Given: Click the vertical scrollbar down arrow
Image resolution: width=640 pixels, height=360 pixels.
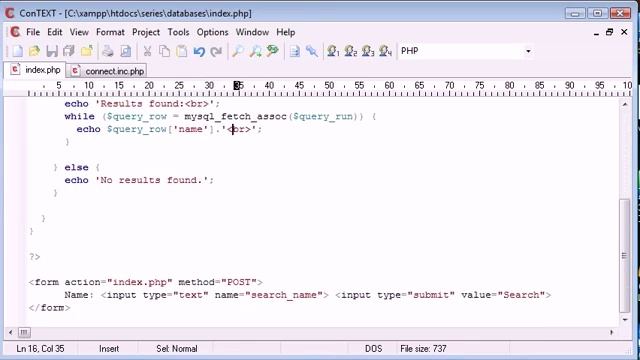Looking at the screenshot, I should (625, 320).
